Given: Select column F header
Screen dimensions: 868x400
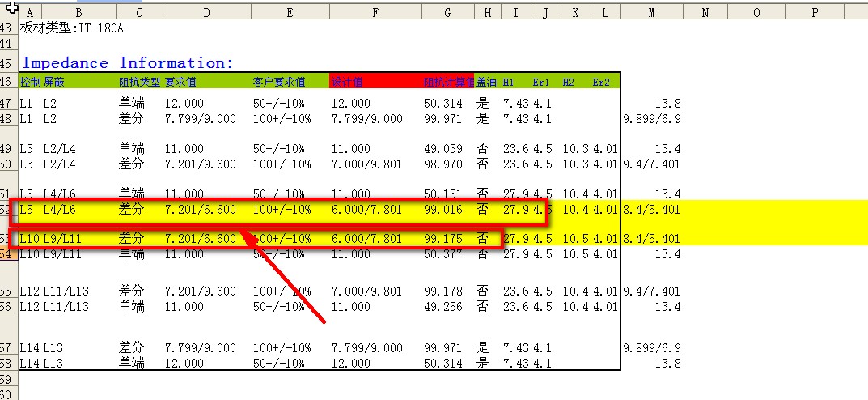Looking at the screenshot, I should tap(375, 13).
